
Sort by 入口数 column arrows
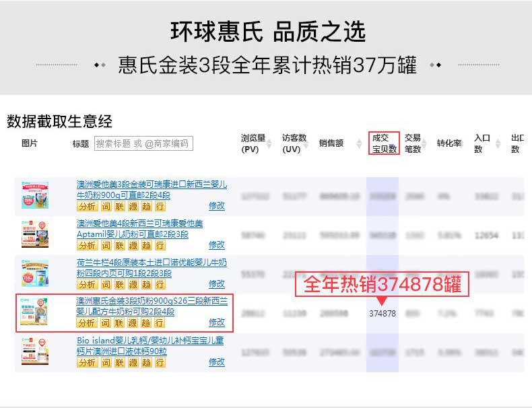click(x=498, y=144)
